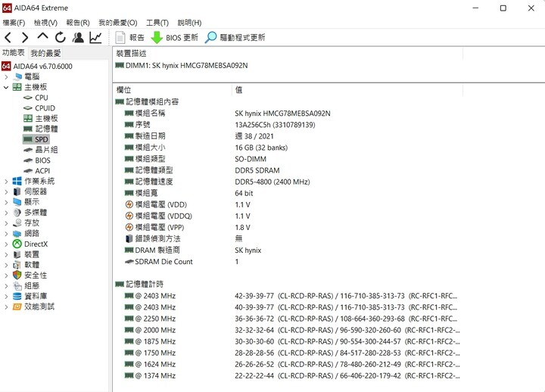Click the Forward navigation arrow
Screen dimensions: 545x392
[25, 37]
